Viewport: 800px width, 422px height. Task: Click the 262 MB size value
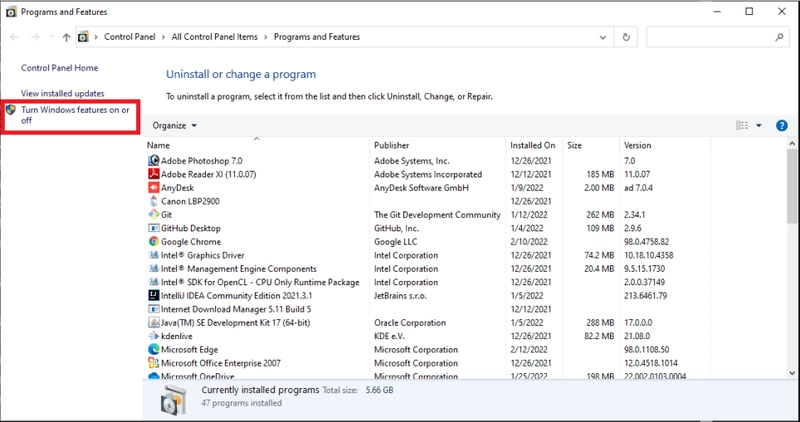[x=600, y=215]
